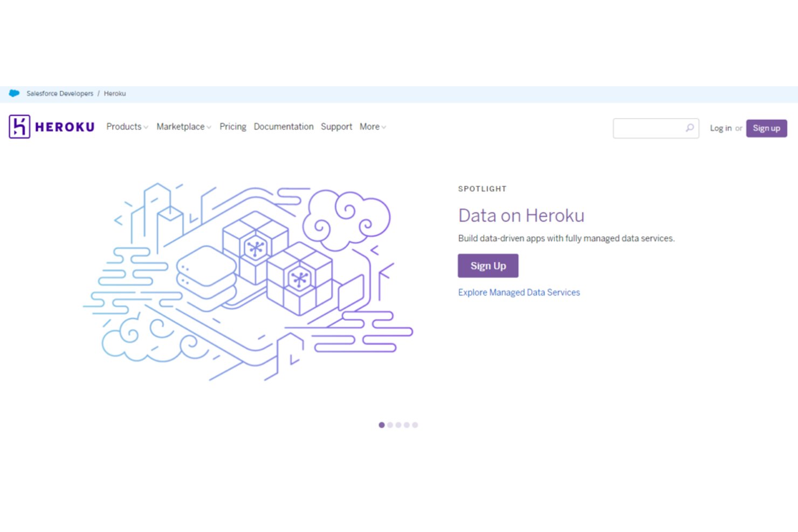Viewport: 798px width, 532px height.
Task: Click the HEROKU wordmark text
Action: point(65,127)
